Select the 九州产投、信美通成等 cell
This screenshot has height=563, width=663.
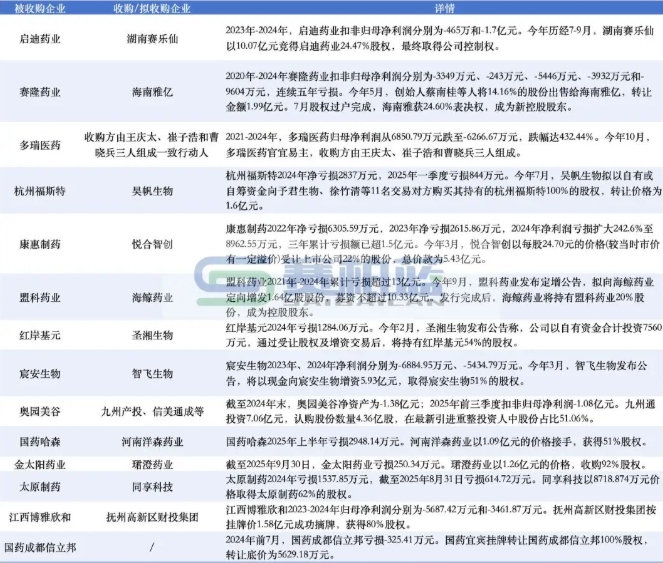click(x=152, y=411)
